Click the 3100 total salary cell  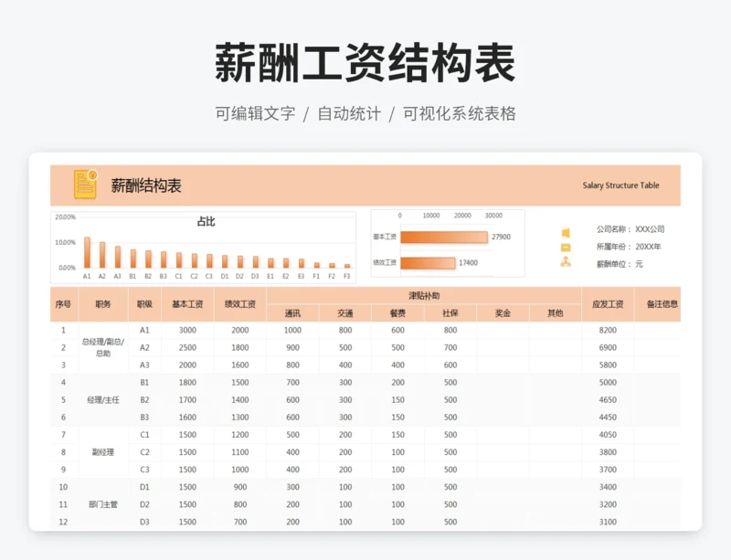pos(608,522)
